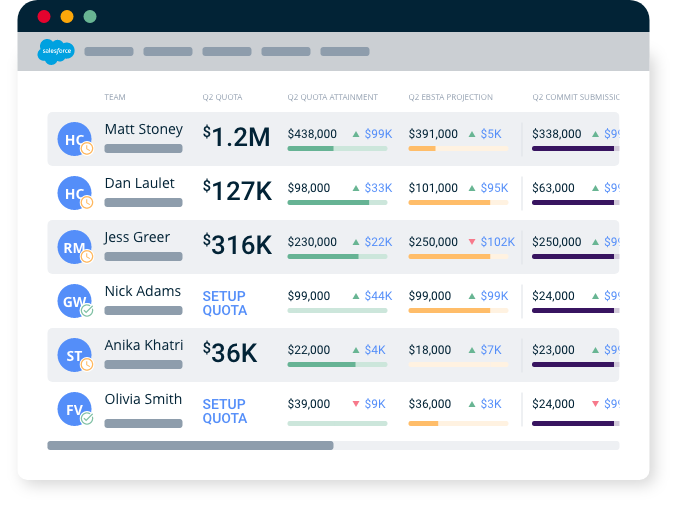Click the Salesforce cloud logo
This screenshot has width=677, height=508.
(x=56, y=51)
